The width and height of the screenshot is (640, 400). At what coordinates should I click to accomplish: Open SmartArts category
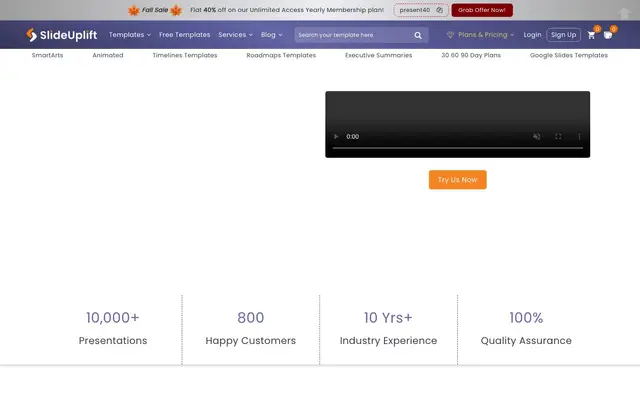pos(47,56)
